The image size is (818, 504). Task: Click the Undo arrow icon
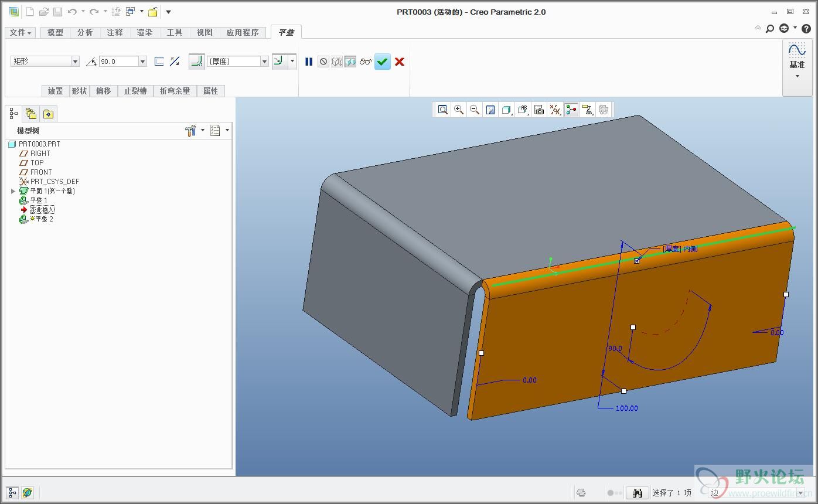(x=72, y=12)
